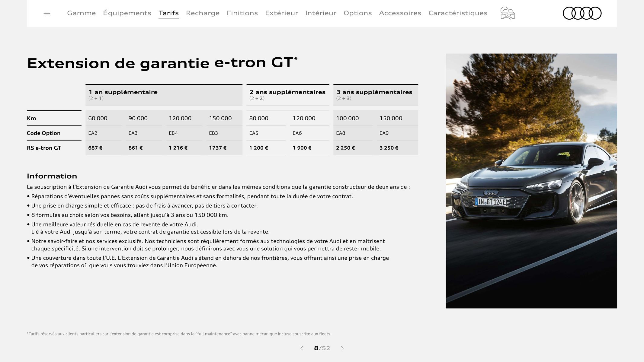644x362 pixels.
Task: Select the Équipements tab
Action: (x=127, y=13)
